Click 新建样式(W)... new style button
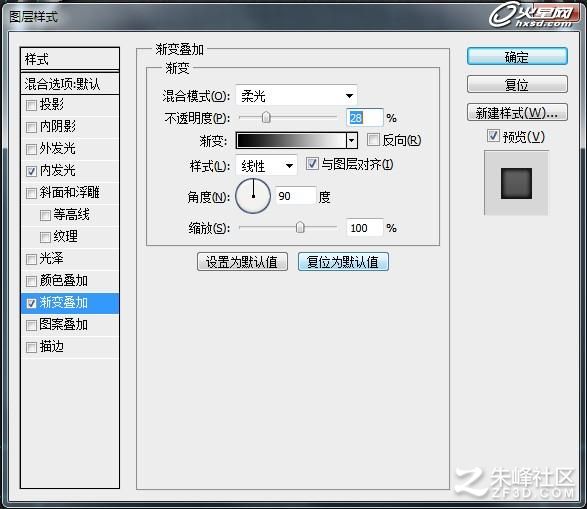Image resolution: width=587 pixels, height=509 pixels. coord(517,113)
